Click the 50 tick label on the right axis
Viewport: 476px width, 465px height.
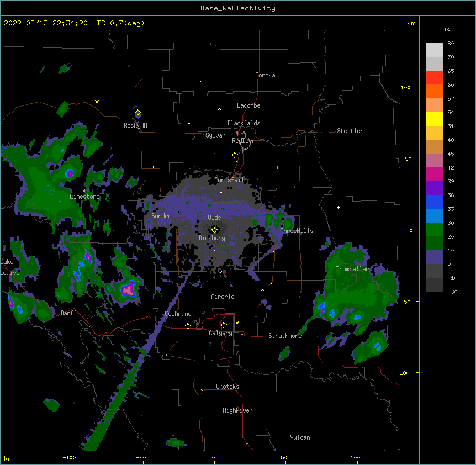click(x=408, y=158)
